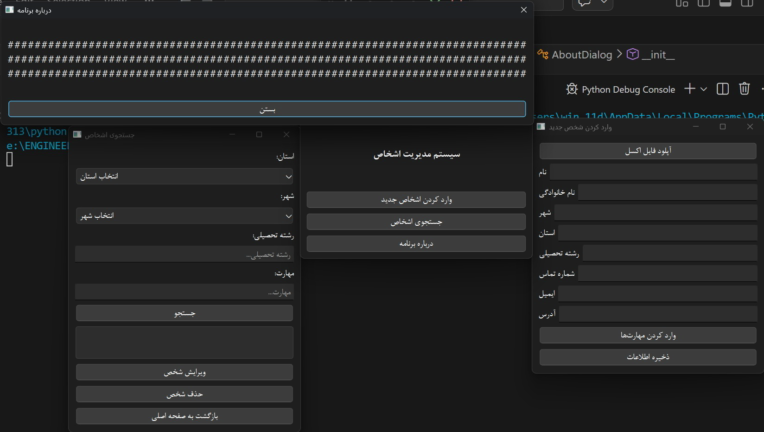Open درباره برنامه from main menu
This screenshot has width=764, height=432.
[416, 244]
